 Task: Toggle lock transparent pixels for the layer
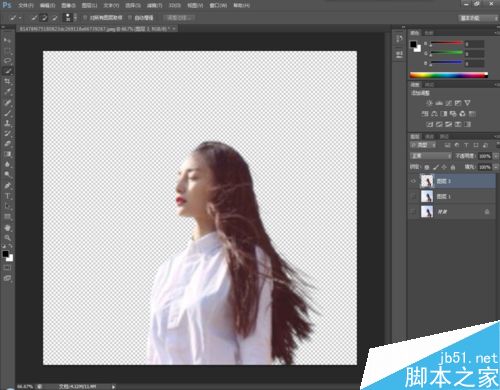pos(427,167)
